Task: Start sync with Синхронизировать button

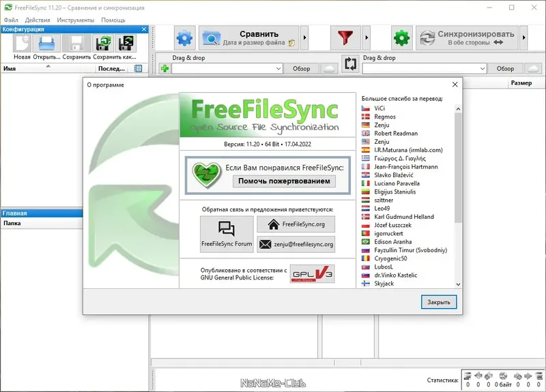Action: [x=467, y=37]
